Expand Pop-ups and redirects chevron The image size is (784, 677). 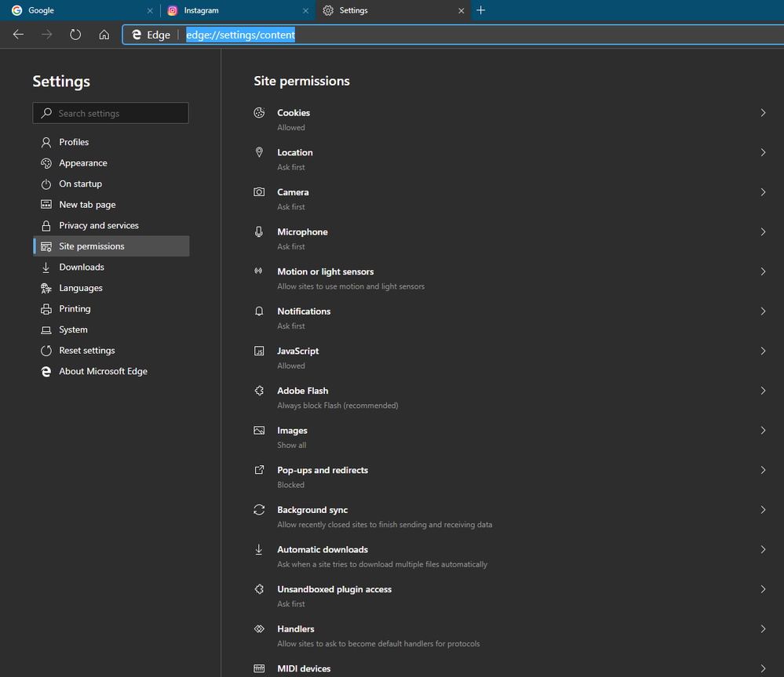[x=763, y=470]
